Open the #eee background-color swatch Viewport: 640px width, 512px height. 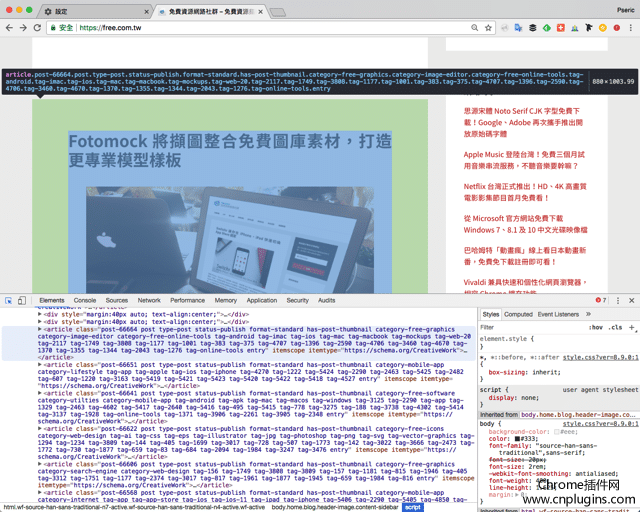(x=557, y=432)
